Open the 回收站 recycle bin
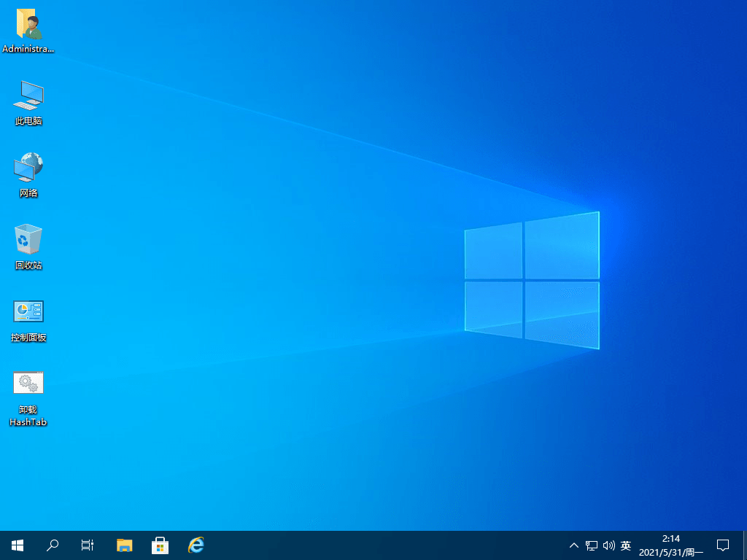 [28, 241]
